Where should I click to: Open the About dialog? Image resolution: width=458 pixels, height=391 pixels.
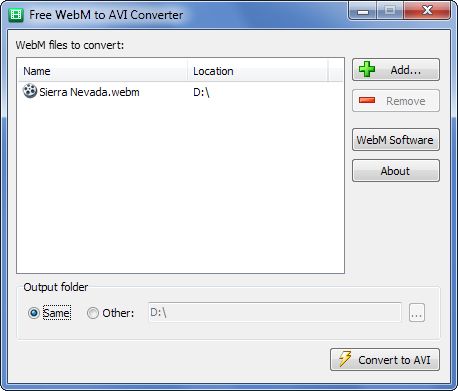click(396, 171)
